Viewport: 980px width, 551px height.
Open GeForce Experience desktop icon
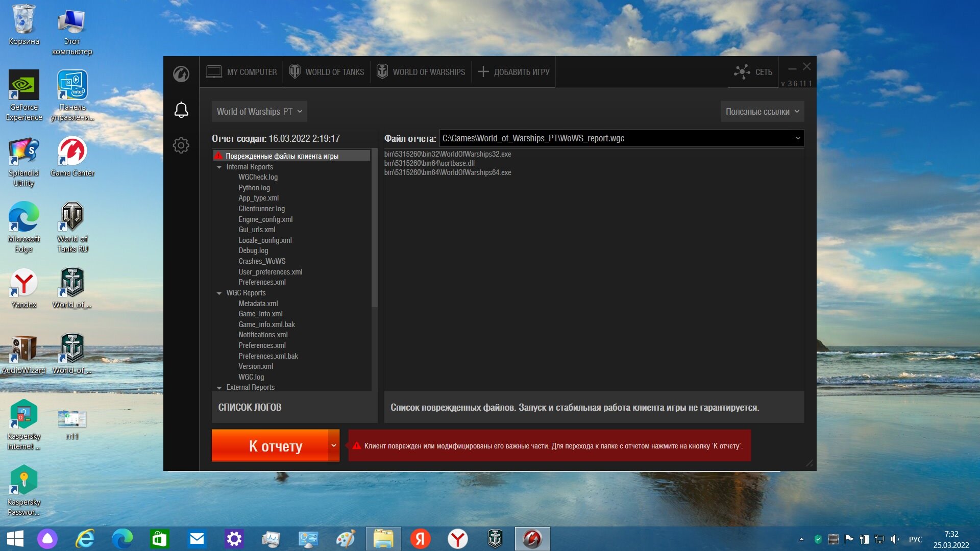tap(24, 95)
